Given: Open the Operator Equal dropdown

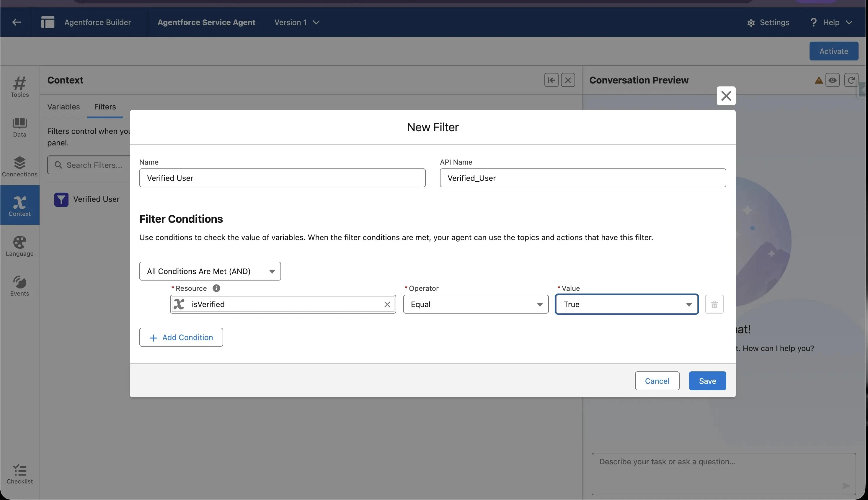Looking at the screenshot, I should coord(476,304).
